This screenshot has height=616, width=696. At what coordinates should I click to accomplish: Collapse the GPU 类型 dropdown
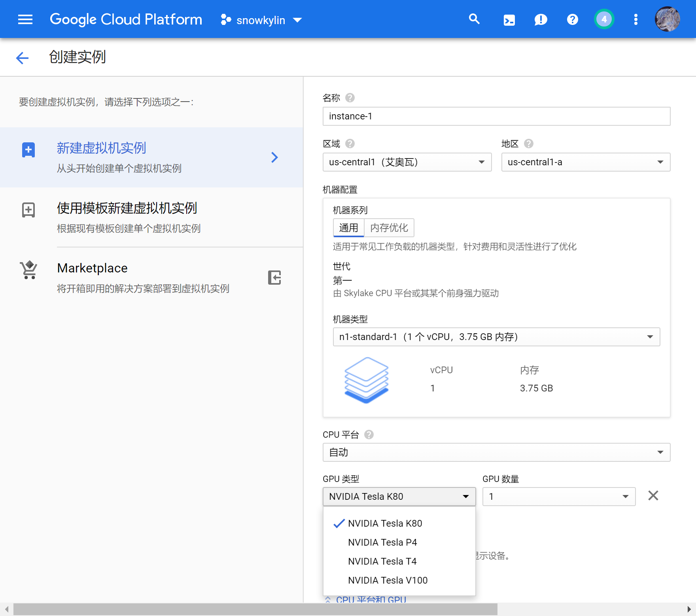(399, 497)
